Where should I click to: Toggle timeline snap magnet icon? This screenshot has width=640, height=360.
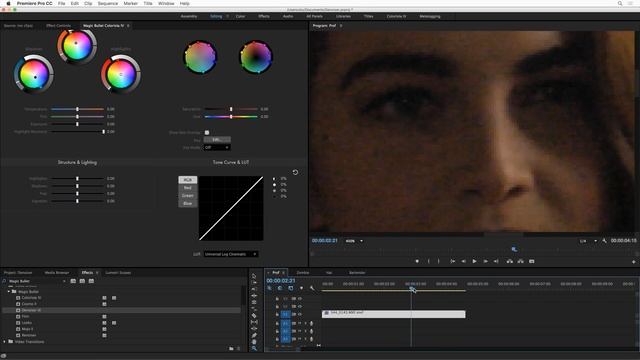click(x=280, y=288)
